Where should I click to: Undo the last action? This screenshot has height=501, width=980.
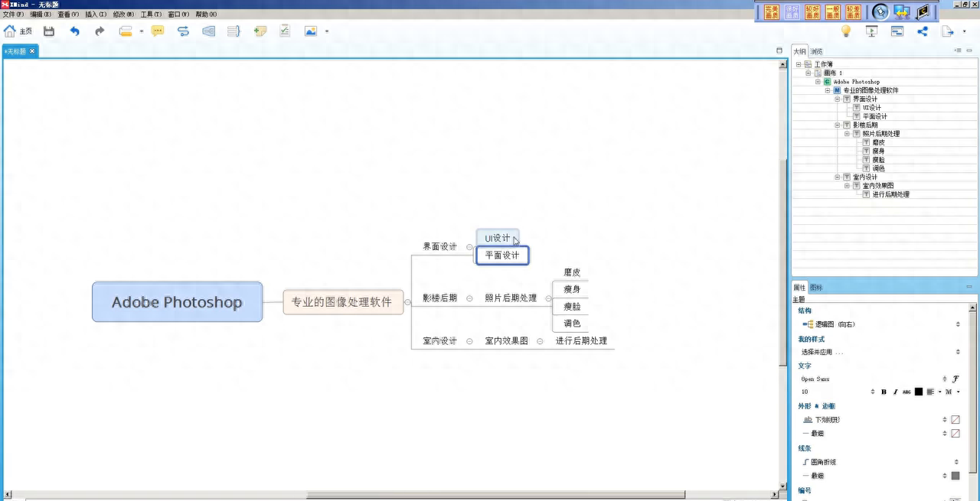(x=74, y=31)
